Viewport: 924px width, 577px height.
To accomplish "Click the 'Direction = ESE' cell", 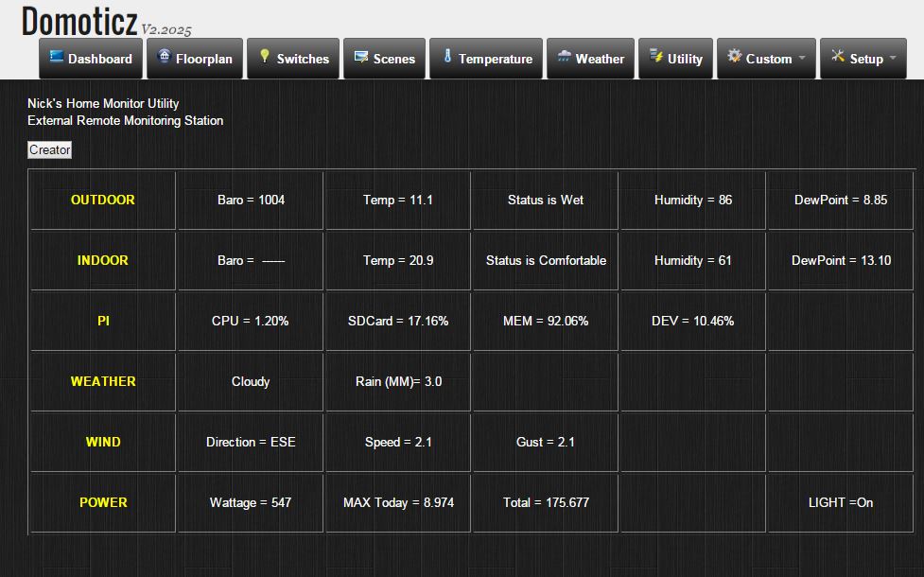I will click(251, 442).
